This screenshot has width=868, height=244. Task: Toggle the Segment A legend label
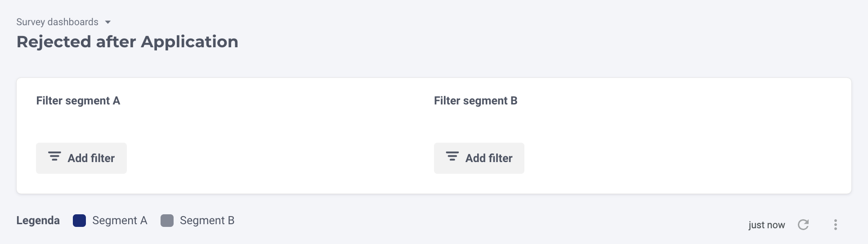coord(120,221)
